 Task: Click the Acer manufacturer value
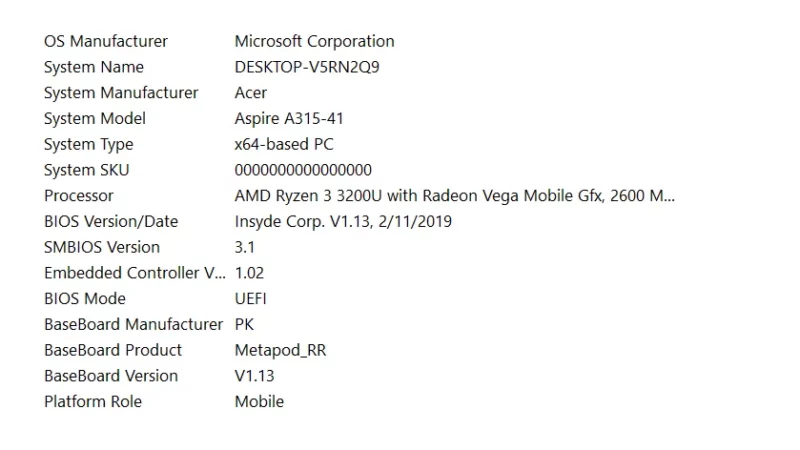point(251,93)
